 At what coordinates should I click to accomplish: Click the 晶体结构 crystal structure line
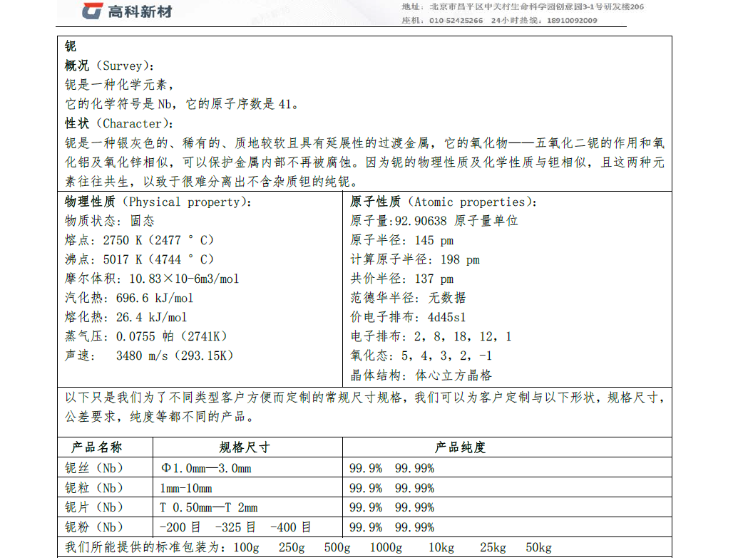[421, 375]
